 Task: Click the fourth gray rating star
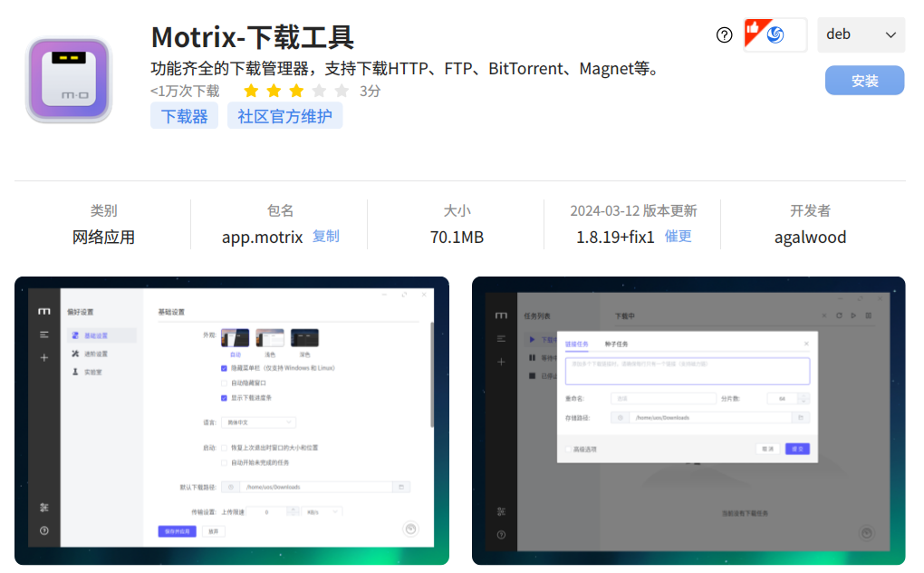(320, 91)
